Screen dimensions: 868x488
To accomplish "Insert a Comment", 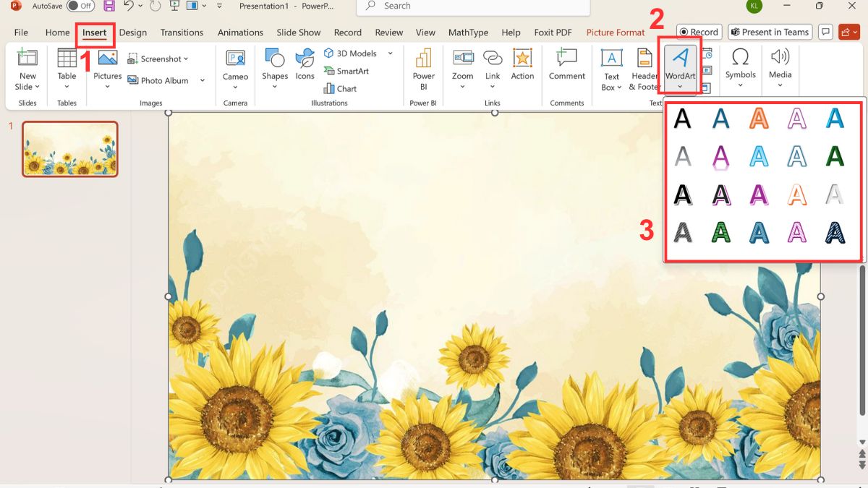I will click(567, 64).
